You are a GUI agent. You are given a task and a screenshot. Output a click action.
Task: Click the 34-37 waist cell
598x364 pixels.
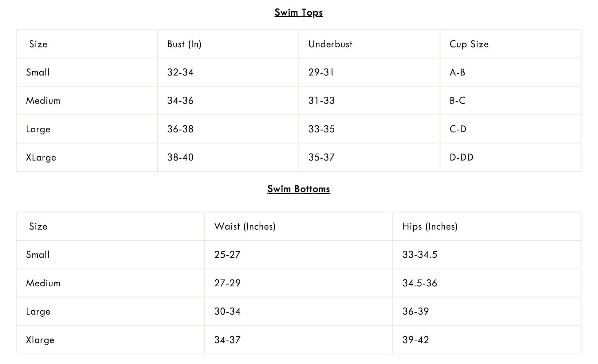click(x=227, y=340)
